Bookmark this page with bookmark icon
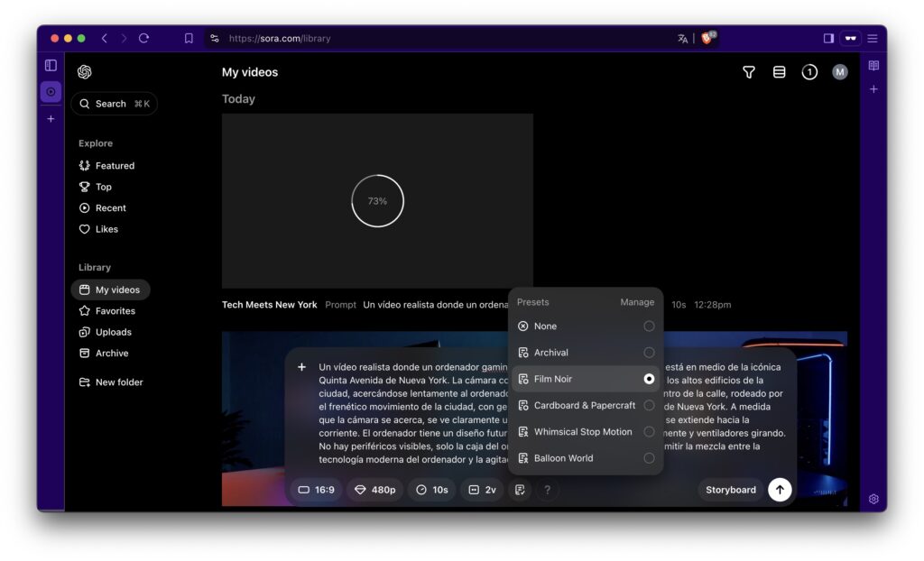924x561 pixels. 189,38
